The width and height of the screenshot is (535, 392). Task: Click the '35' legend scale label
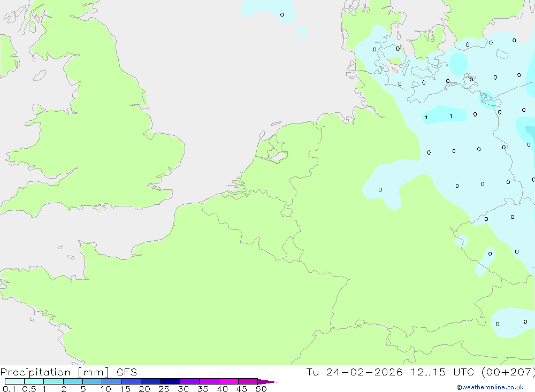(203, 389)
